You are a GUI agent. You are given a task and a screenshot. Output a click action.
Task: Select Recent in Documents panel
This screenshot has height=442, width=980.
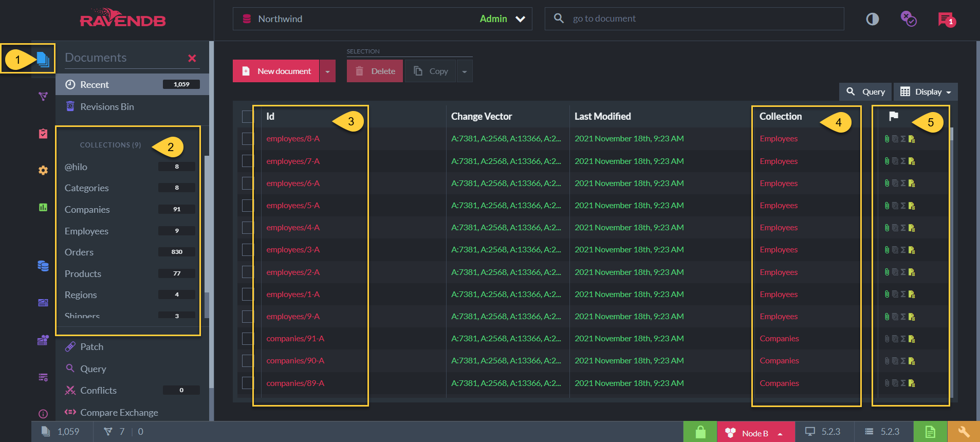(132, 84)
